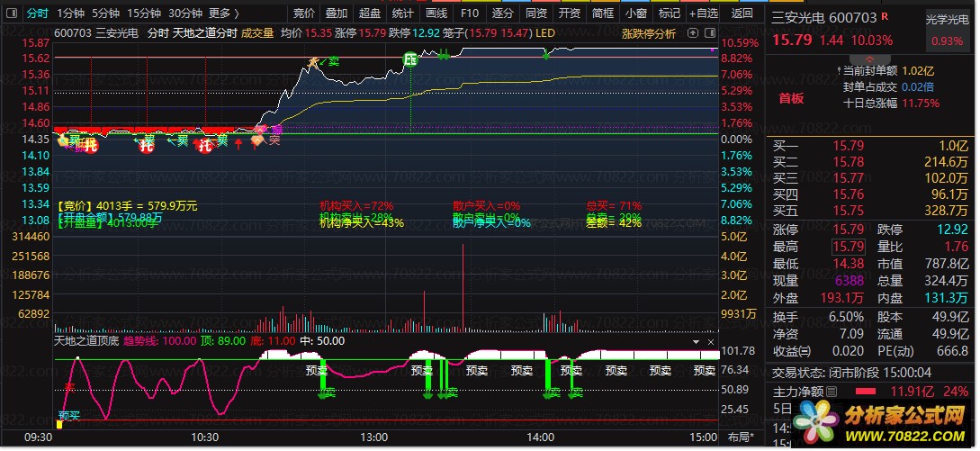Toggle 小窗 mini-window mode
The width and height of the screenshot is (980, 451).
[635, 14]
